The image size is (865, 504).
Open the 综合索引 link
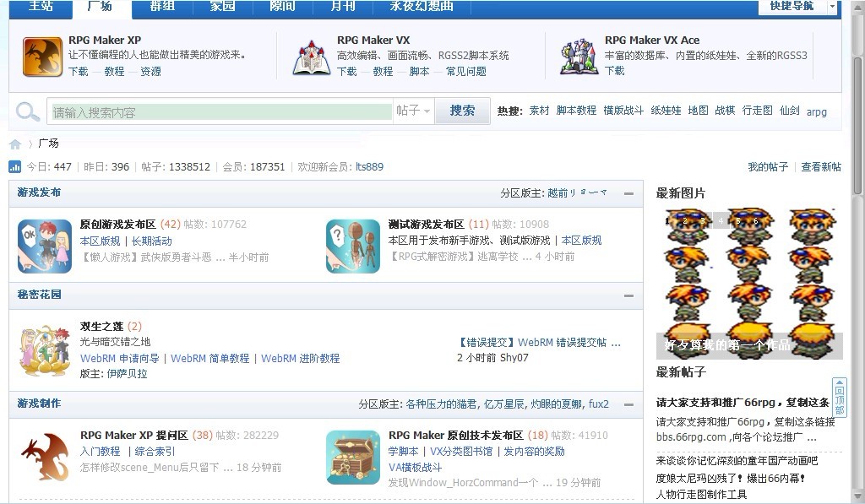click(x=155, y=452)
